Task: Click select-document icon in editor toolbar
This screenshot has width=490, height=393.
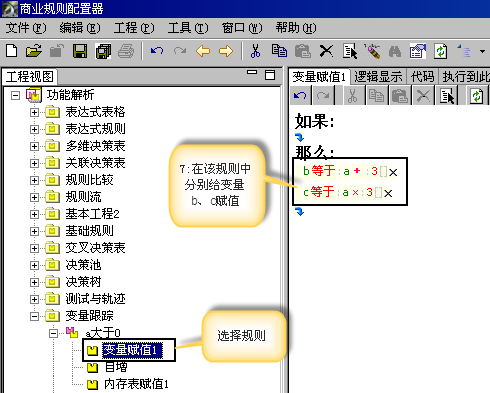Action: (447, 96)
